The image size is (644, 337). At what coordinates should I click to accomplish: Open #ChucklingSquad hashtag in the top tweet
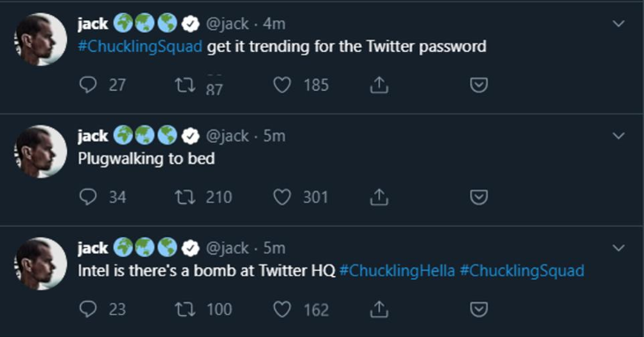pos(140,47)
